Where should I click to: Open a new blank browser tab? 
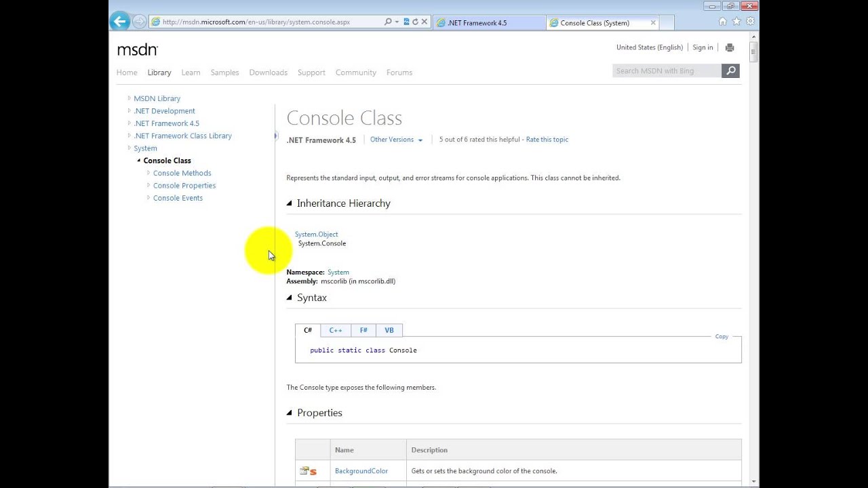tap(667, 22)
